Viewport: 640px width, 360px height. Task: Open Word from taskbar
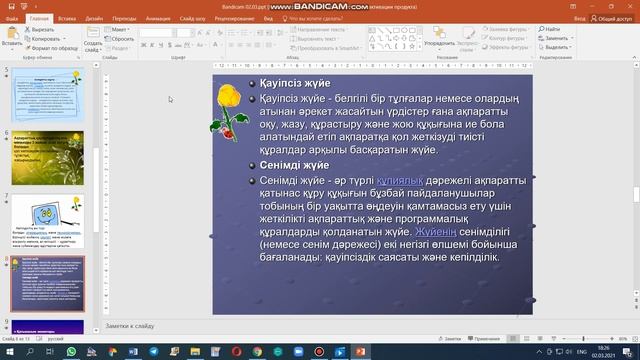[x=133, y=351]
